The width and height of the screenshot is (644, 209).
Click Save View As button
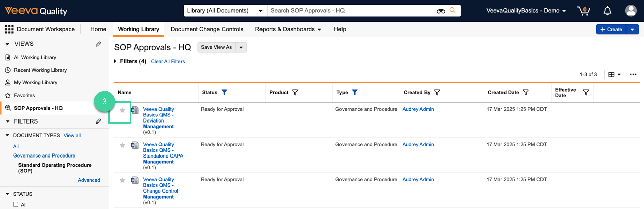pyautogui.click(x=216, y=47)
